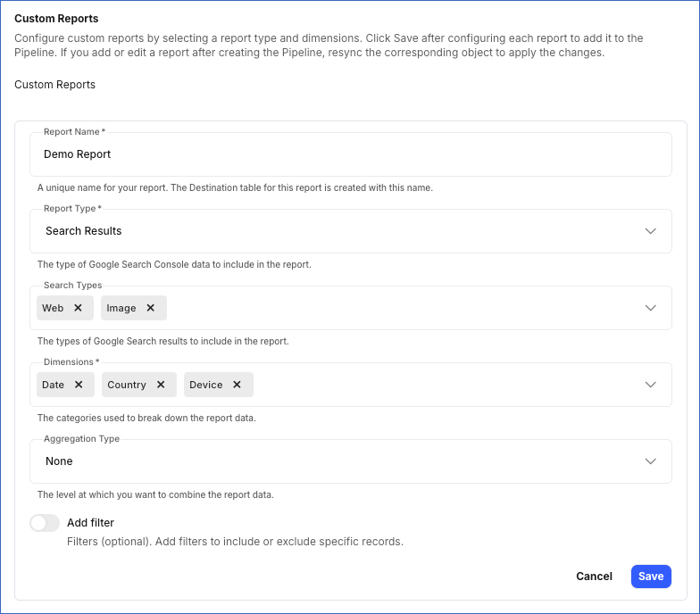Click the Report Name field label
Screen dimensions: 700x614
[74, 132]
